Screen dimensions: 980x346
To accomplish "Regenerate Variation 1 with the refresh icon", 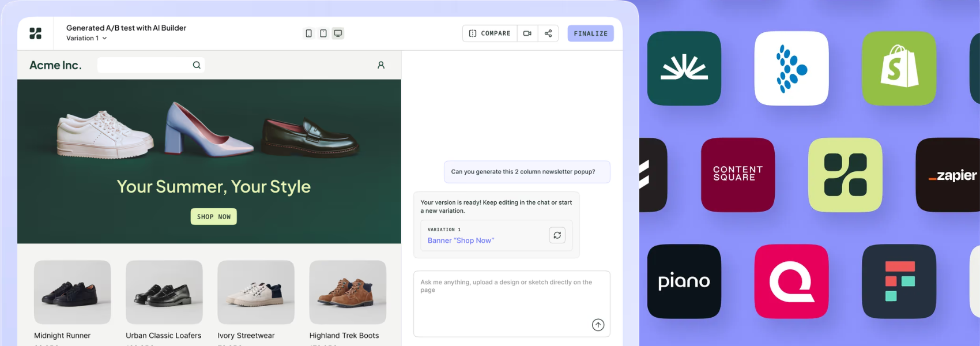I will (x=557, y=235).
